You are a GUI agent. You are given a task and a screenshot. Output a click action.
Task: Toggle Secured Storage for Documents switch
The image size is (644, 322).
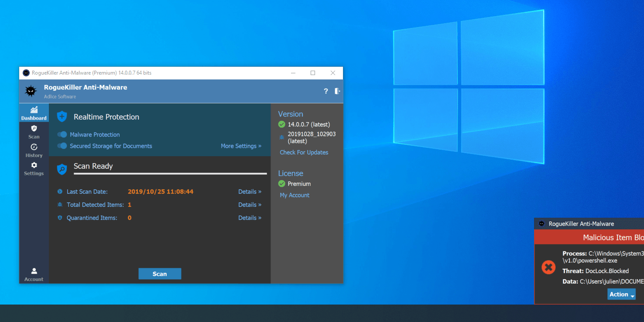[x=62, y=146]
